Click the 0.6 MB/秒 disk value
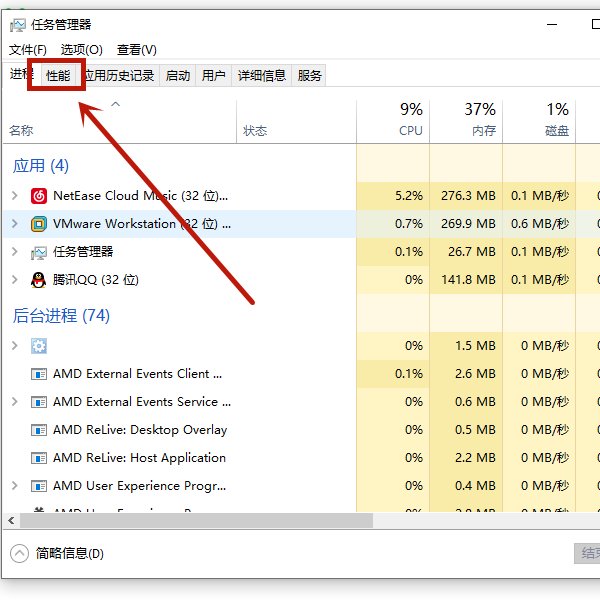 point(540,224)
